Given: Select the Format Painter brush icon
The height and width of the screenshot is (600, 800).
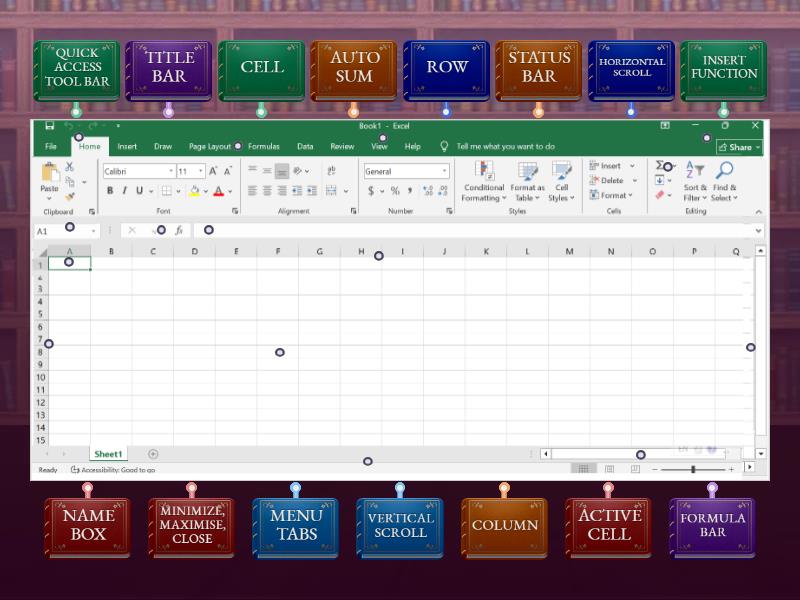Looking at the screenshot, I should click(70, 197).
